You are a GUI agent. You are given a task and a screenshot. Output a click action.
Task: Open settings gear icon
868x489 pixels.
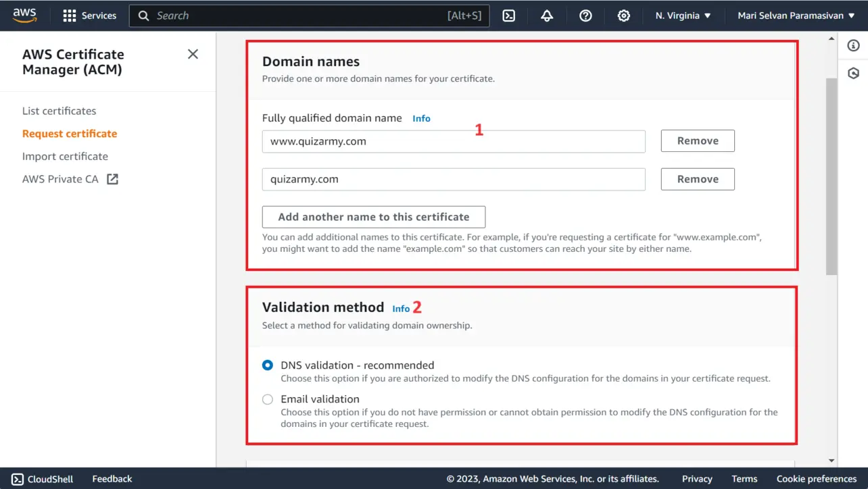click(x=624, y=16)
